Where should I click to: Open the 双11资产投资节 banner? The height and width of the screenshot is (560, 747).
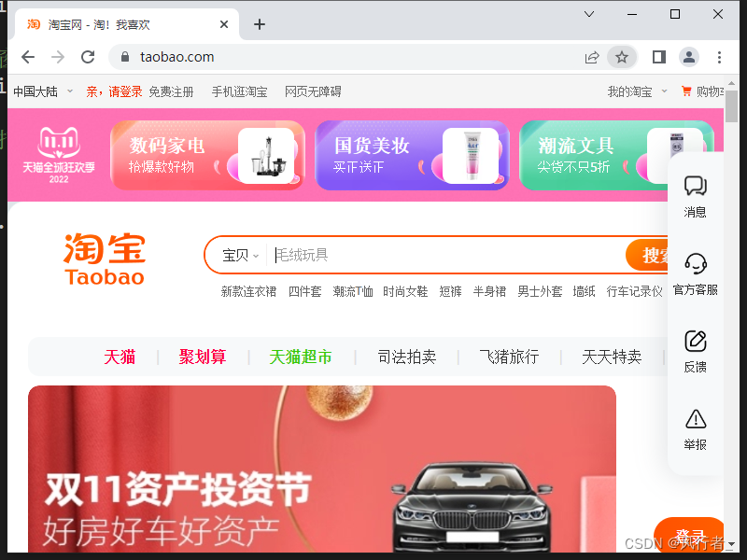click(322, 469)
